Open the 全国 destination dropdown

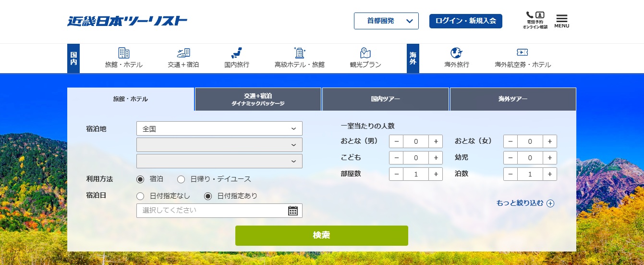(219, 128)
